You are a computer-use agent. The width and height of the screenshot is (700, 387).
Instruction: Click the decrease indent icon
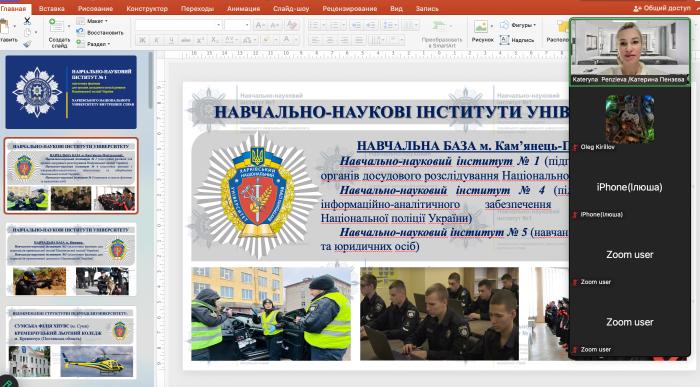pyautogui.click(x=356, y=25)
